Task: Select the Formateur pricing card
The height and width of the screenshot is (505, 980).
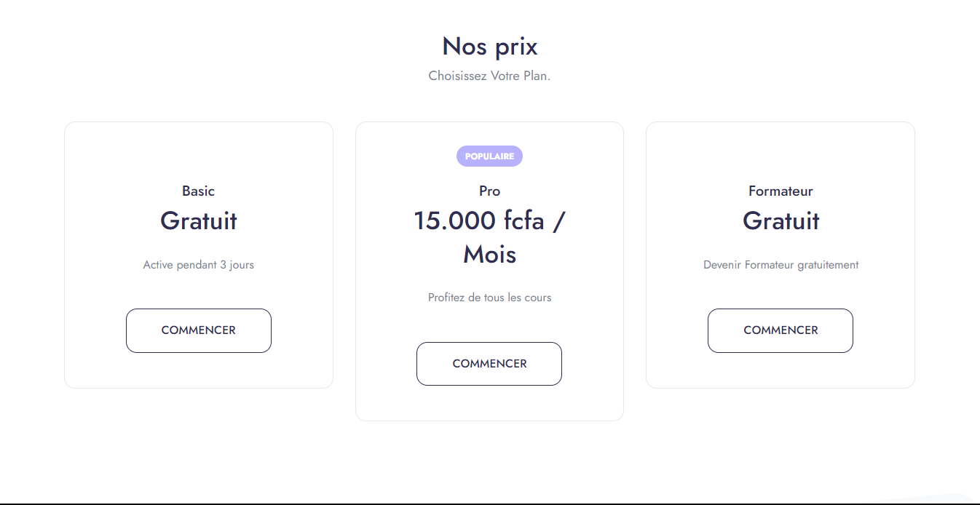Action: click(x=781, y=255)
